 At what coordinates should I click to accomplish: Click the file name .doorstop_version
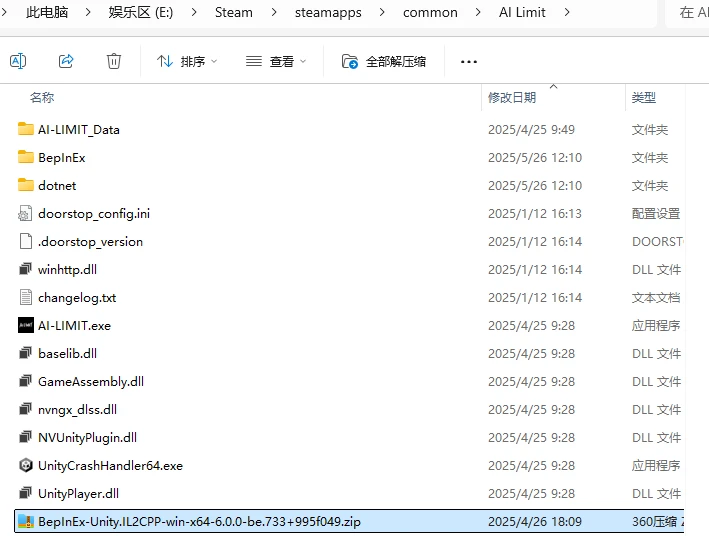coord(90,242)
